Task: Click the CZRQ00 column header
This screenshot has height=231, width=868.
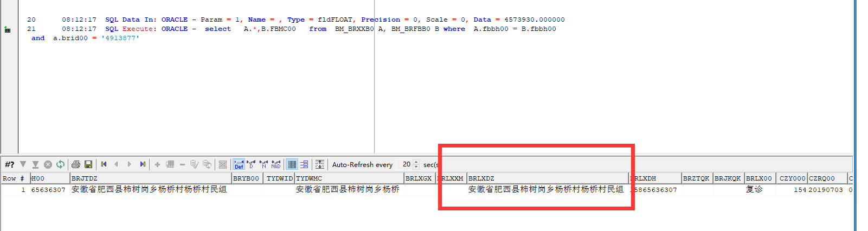Action: [x=827, y=178]
